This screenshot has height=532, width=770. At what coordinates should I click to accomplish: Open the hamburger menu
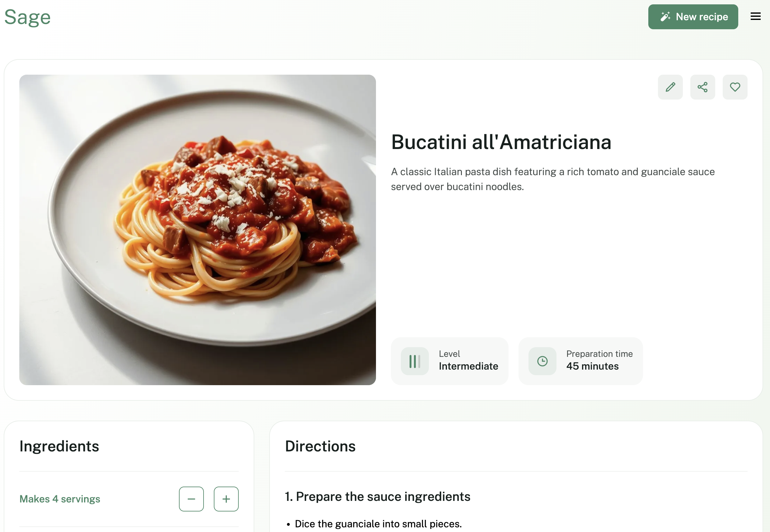755,16
